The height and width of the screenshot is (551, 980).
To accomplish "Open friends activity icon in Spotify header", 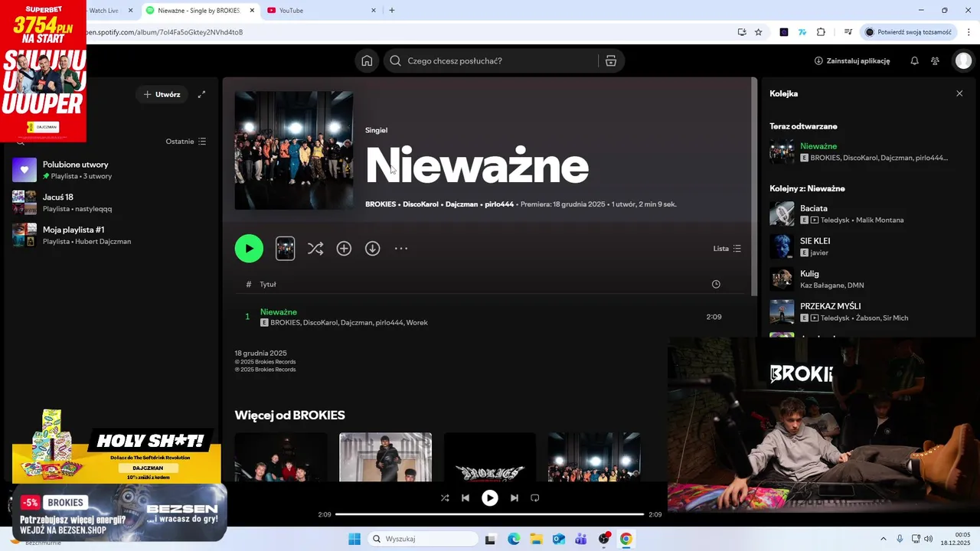I will pyautogui.click(x=935, y=61).
